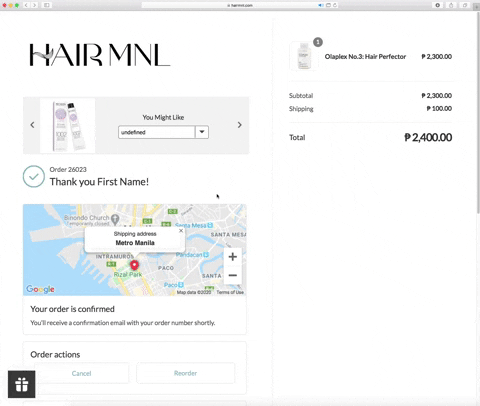This screenshot has height=406, width=480.
Task: Click the 'Order actions' heading
Action: (x=55, y=355)
